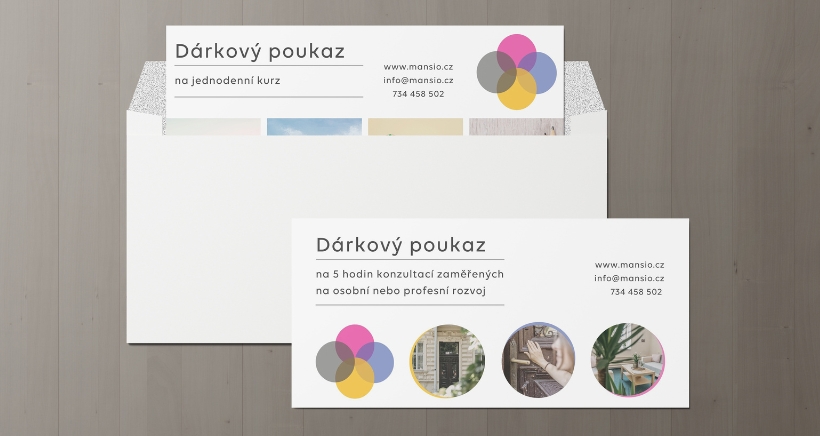Select info@mansio.cz on the voucher inside envelope
820x436 pixels.
click(x=418, y=81)
